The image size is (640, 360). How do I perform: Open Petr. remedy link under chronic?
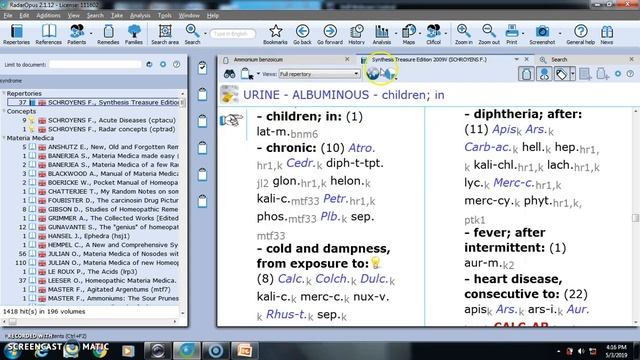pyautogui.click(x=336, y=199)
